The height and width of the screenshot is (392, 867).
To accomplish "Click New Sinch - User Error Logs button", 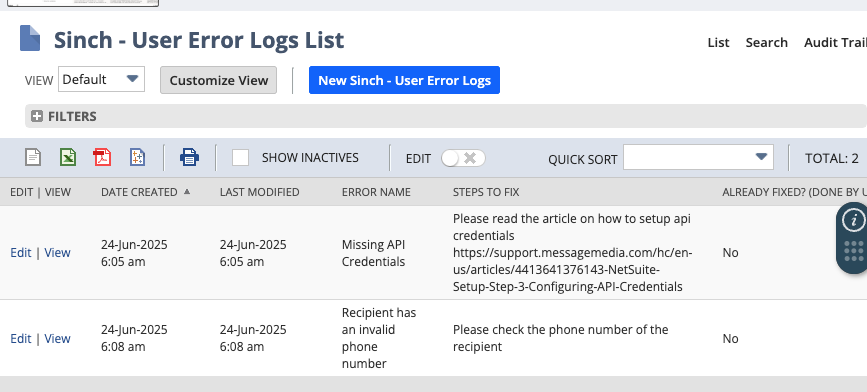I will click(404, 80).
